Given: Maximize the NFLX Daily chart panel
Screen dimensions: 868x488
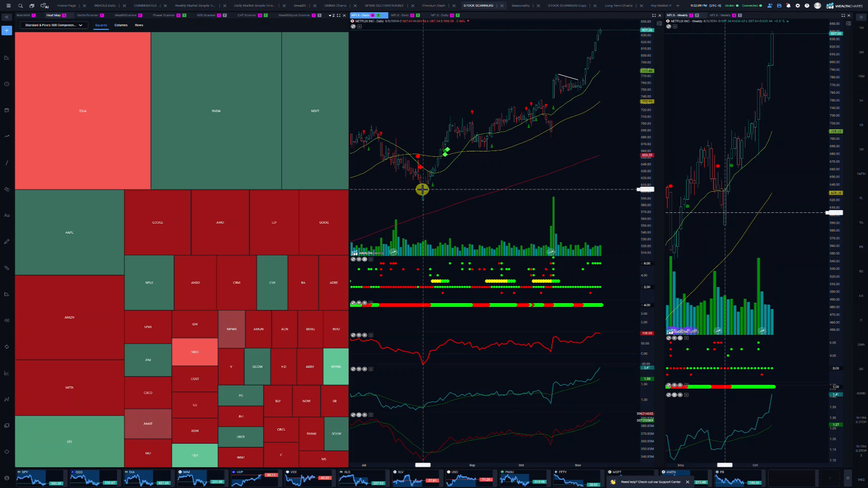Looking at the screenshot, I should [654, 15].
